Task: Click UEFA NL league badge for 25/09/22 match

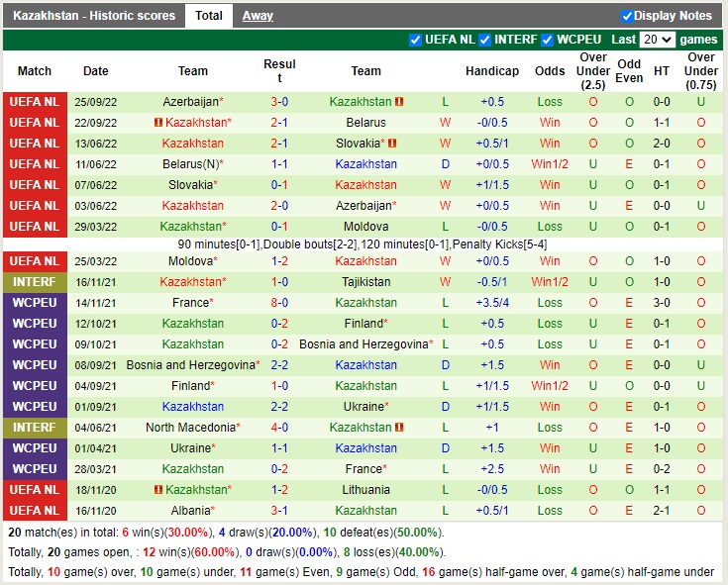Action: 36,102
